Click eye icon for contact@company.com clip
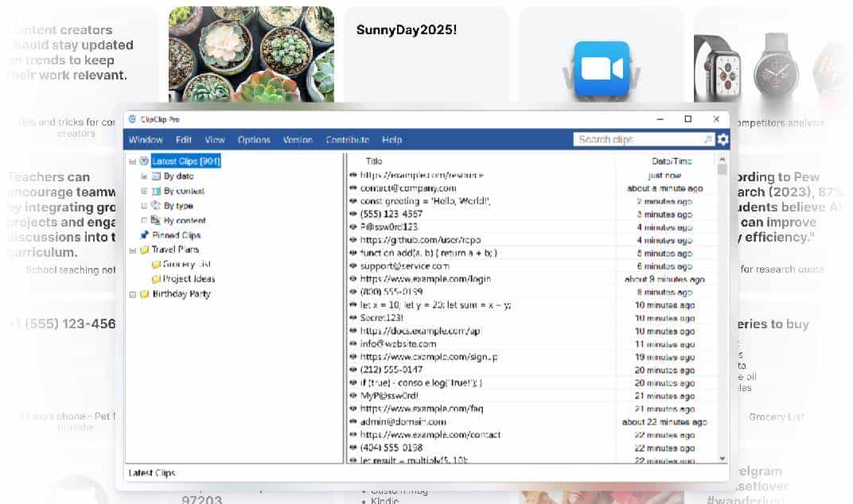This screenshot has width=853, height=504. pos(353,188)
